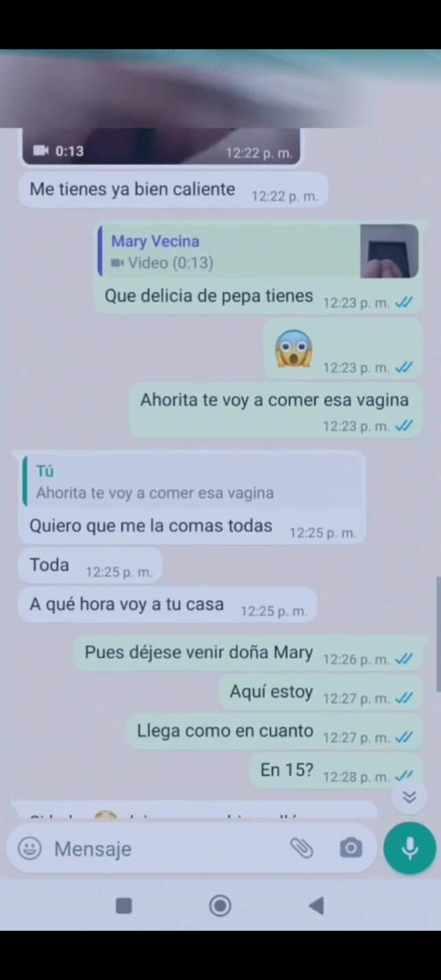Tap the Android home circle button

[220, 906]
